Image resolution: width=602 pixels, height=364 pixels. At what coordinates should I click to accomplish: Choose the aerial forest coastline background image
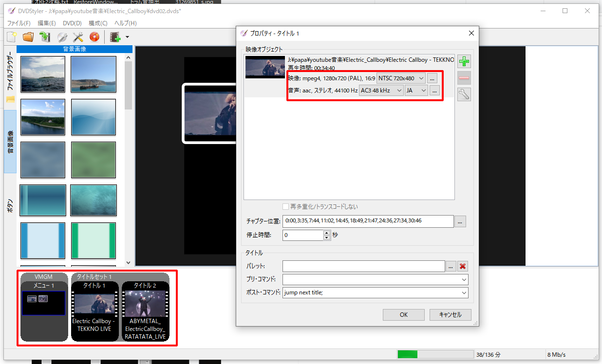click(43, 117)
